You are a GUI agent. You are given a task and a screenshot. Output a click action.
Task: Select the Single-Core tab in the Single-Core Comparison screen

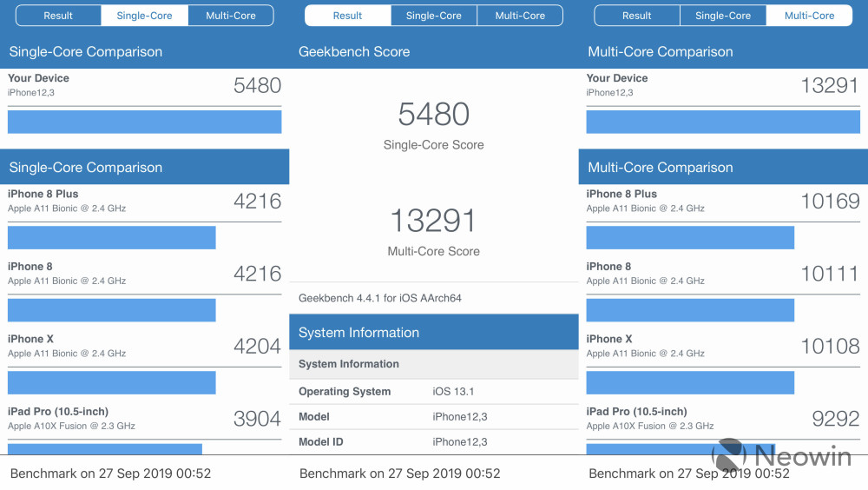click(144, 16)
